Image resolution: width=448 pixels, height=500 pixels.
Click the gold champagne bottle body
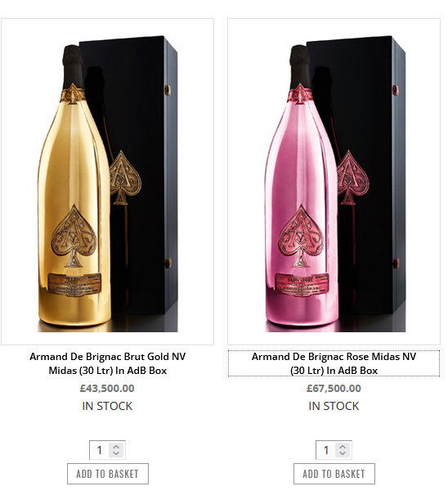(75, 191)
